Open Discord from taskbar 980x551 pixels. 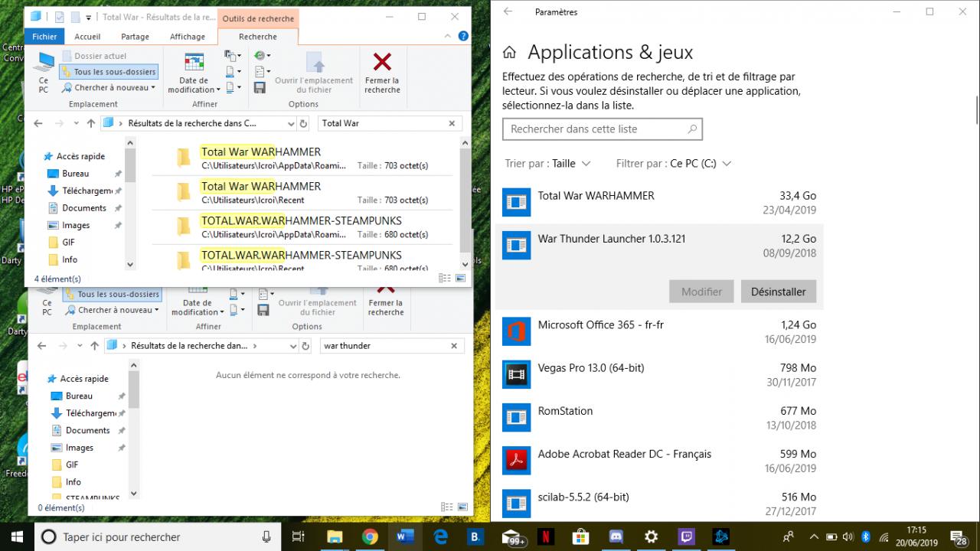tap(616, 537)
